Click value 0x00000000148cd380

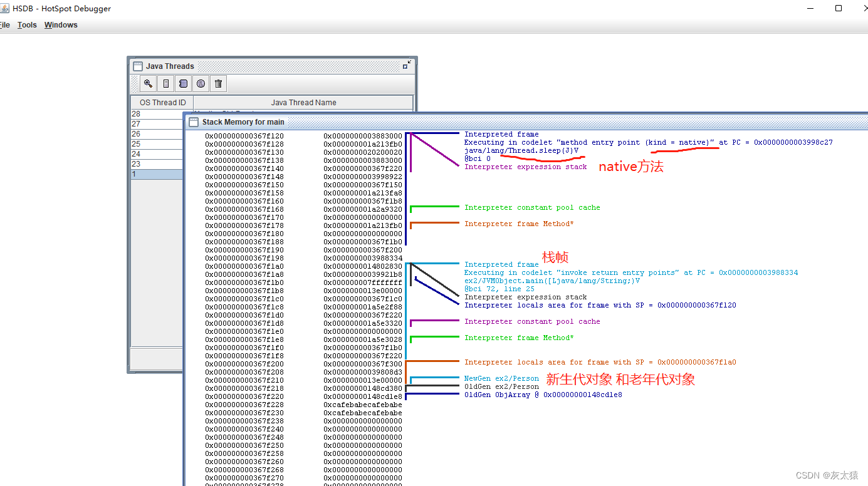tap(363, 388)
